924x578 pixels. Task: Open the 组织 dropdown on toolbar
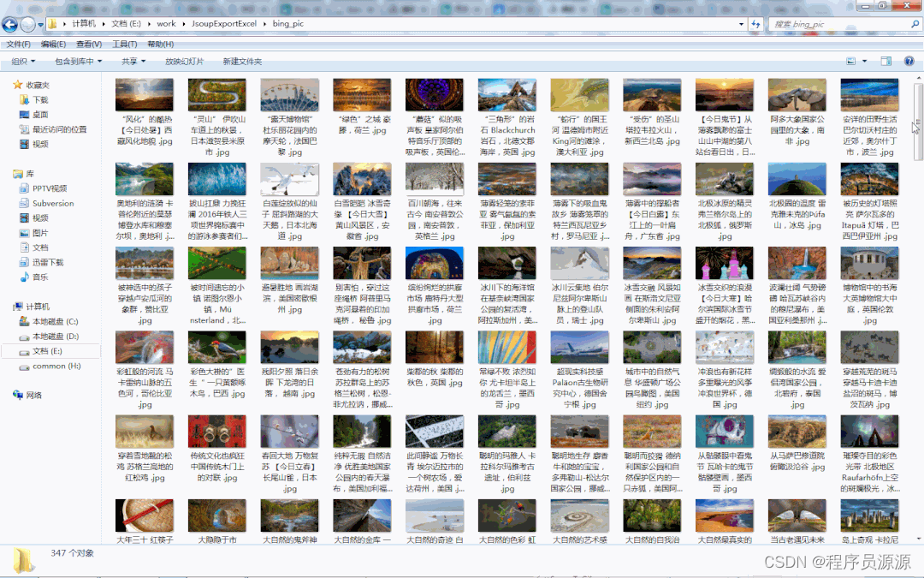coord(23,62)
